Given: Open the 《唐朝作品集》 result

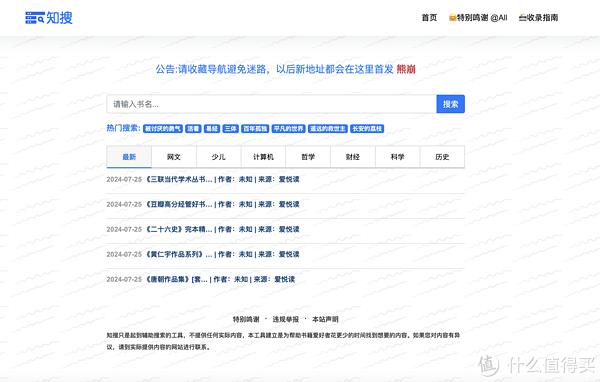Looking at the screenshot, I should click(x=220, y=279).
